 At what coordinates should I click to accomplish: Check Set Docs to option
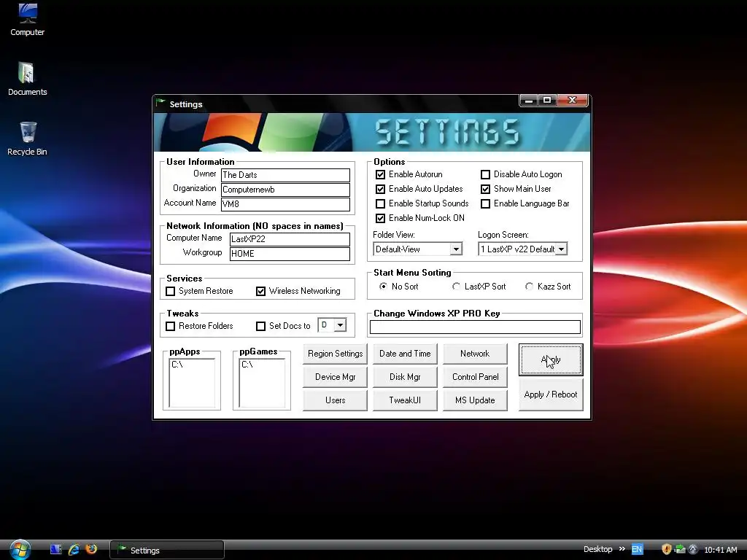260,326
